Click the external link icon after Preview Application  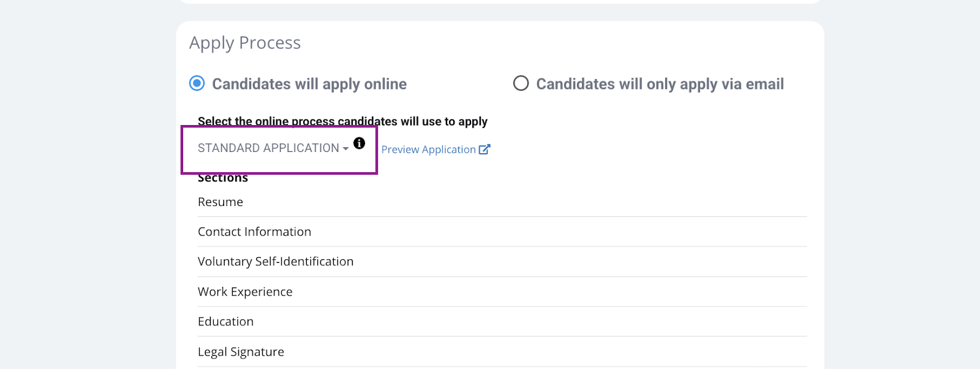484,150
